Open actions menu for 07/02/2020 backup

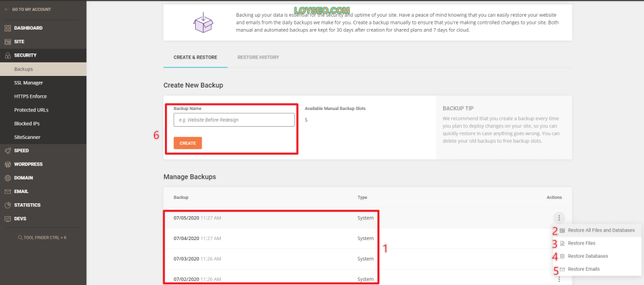click(x=559, y=279)
